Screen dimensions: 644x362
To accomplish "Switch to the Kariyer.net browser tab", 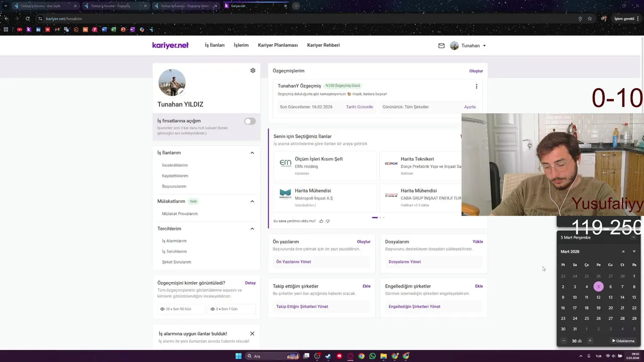I will (256, 6).
